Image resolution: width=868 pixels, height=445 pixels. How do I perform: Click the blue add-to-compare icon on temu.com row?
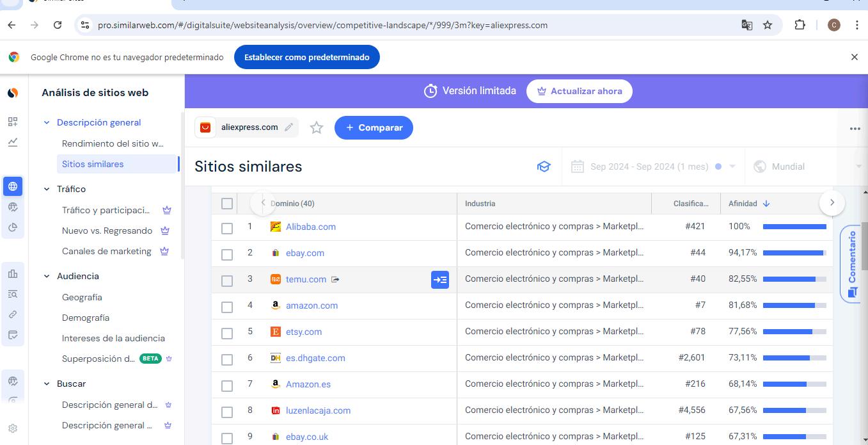(x=440, y=280)
